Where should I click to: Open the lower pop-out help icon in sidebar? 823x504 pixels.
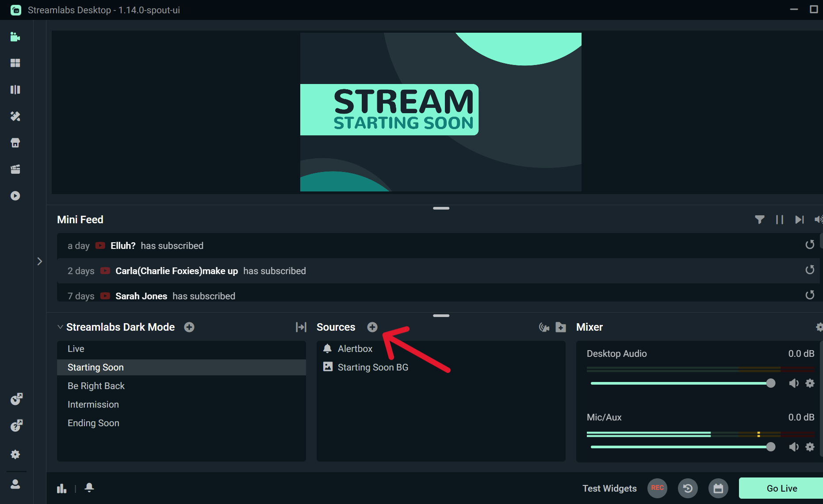pyautogui.click(x=16, y=426)
